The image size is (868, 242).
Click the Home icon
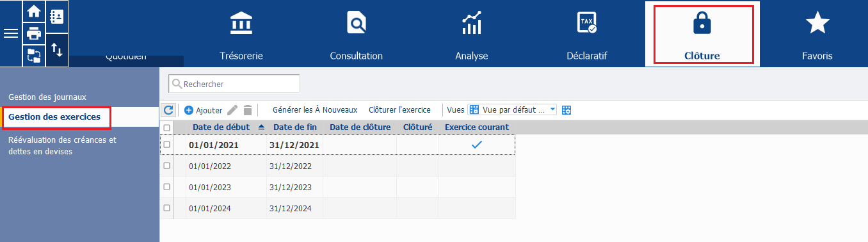tap(33, 12)
